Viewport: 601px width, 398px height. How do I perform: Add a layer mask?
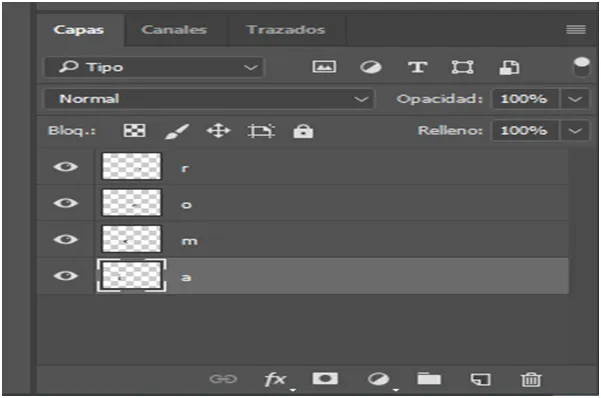[x=325, y=379]
